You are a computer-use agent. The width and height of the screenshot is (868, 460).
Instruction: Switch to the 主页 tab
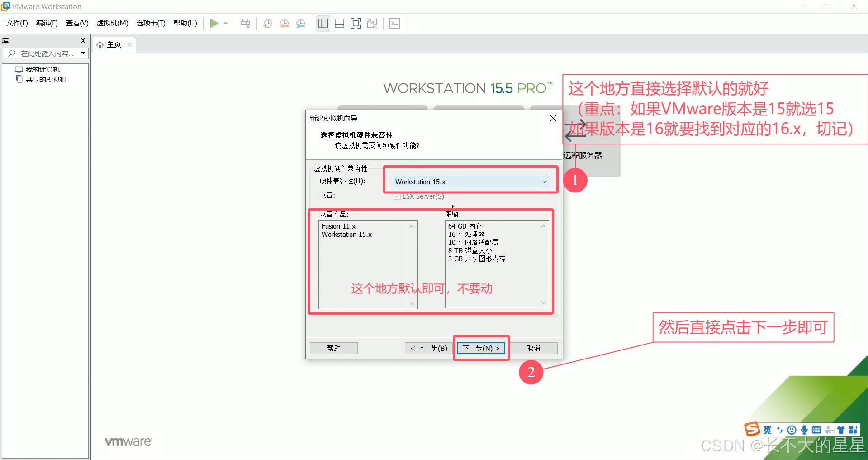click(x=114, y=45)
